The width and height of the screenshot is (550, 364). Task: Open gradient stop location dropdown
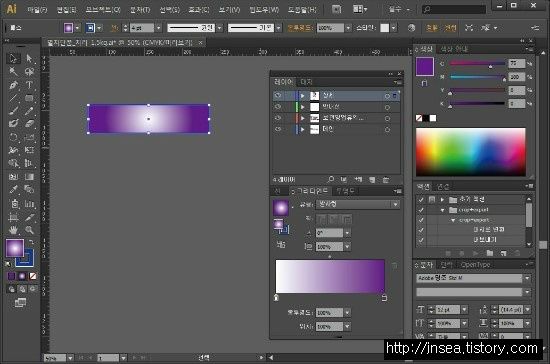coord(347,326)
